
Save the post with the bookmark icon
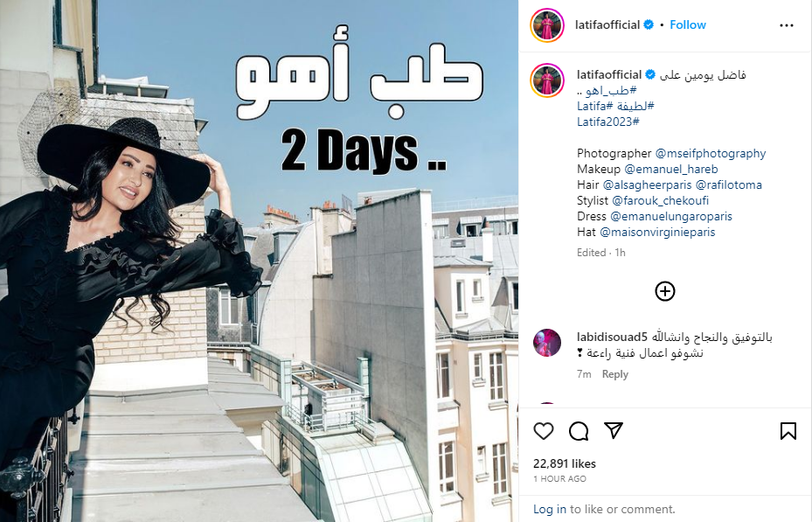click(788, 431)
